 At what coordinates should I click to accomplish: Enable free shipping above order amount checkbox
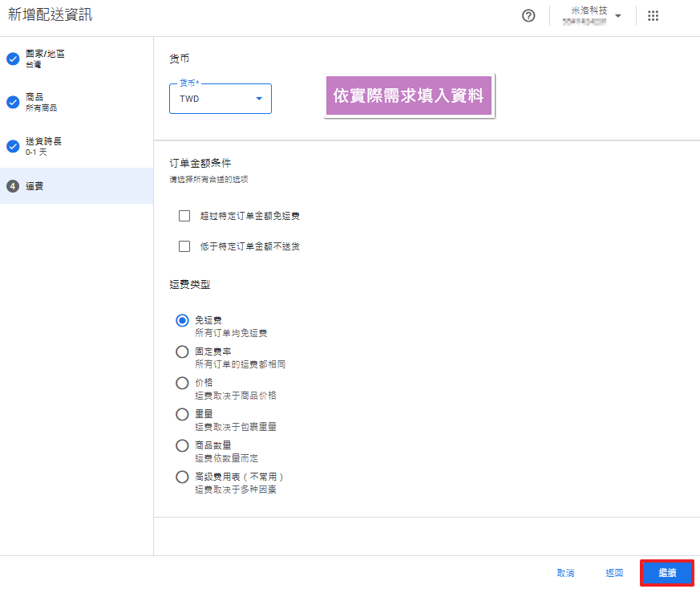click(184, 216)
